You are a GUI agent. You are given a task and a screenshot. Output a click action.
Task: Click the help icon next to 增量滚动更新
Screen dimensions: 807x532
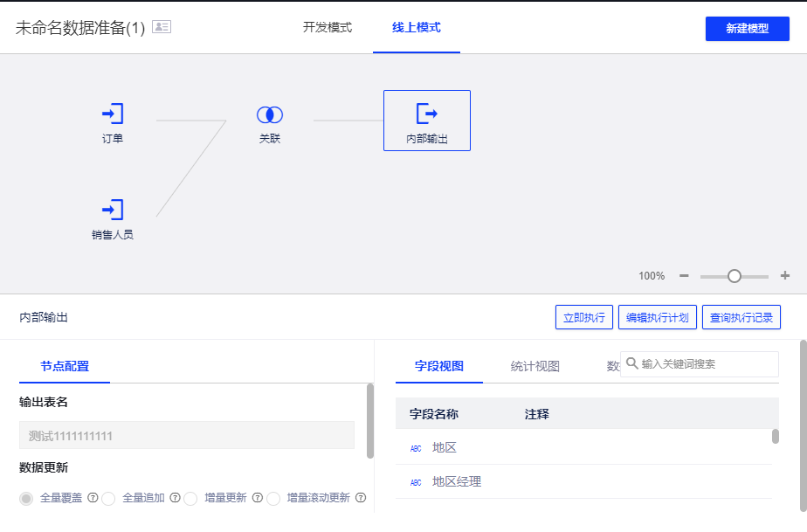360,498
